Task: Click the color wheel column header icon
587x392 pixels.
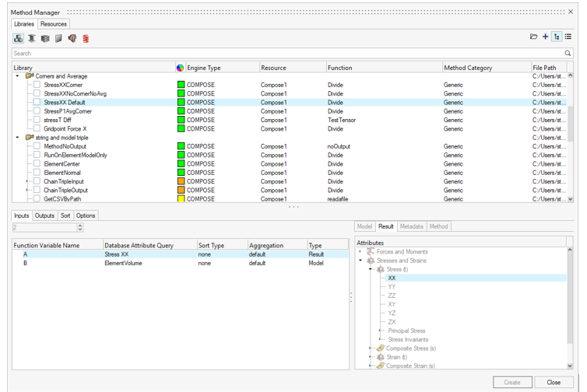Action: tap(180, 68)
